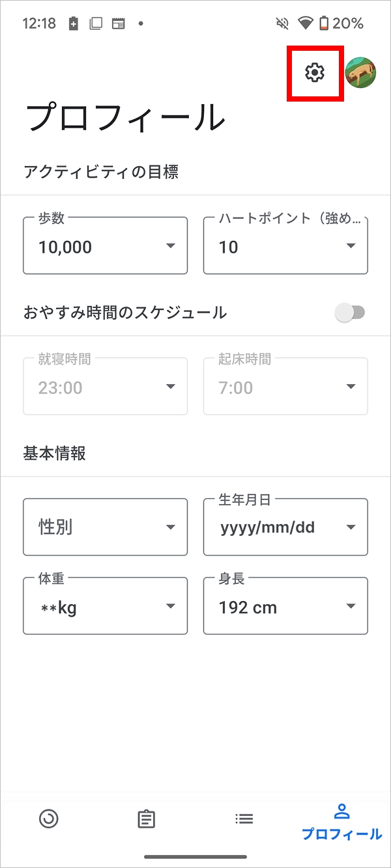Select the プロフィール bottom tab

341,822
